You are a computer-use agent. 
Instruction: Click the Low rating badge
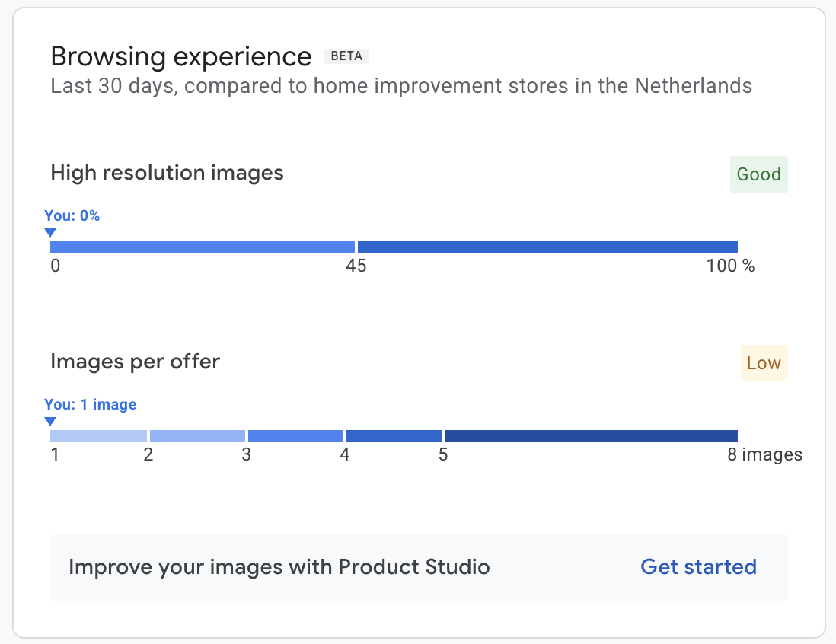coord(764,363)
